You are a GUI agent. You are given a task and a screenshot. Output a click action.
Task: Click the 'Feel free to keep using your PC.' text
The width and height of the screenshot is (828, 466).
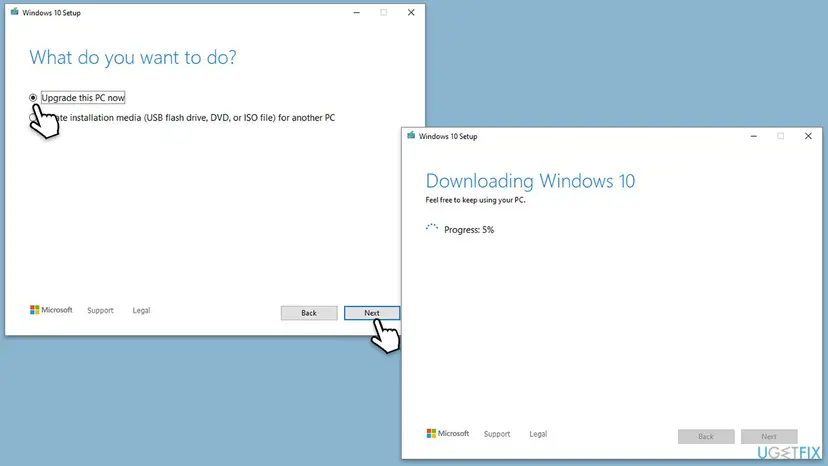tap(475, 200)
